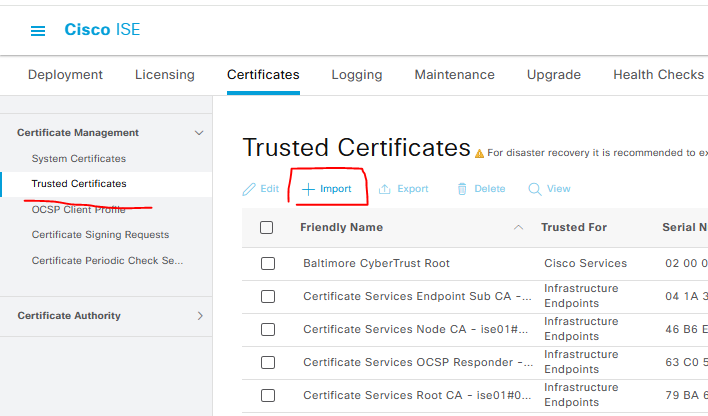Collapse the Certificate Management section
Screen dimensions: 708x416
199,133
